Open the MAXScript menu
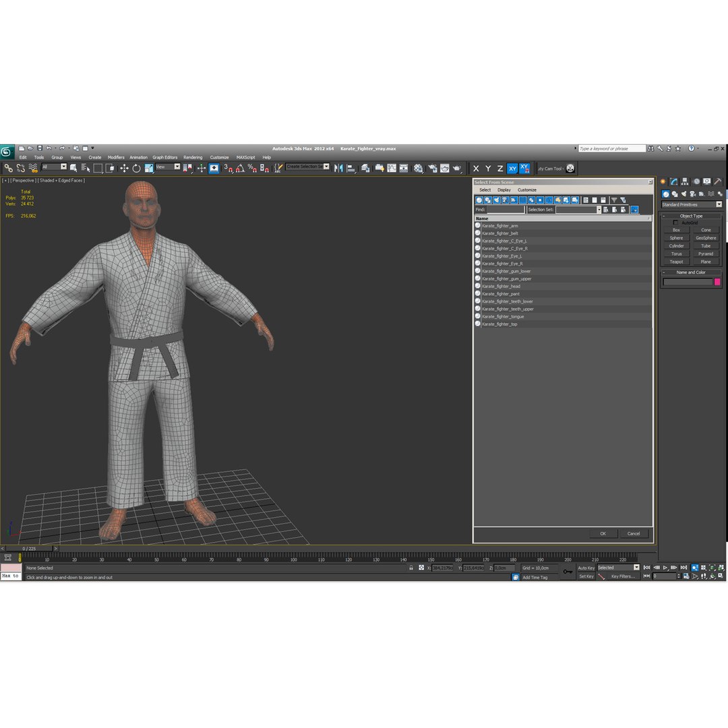Screen dimensions: 728x728 pos(245,157)
